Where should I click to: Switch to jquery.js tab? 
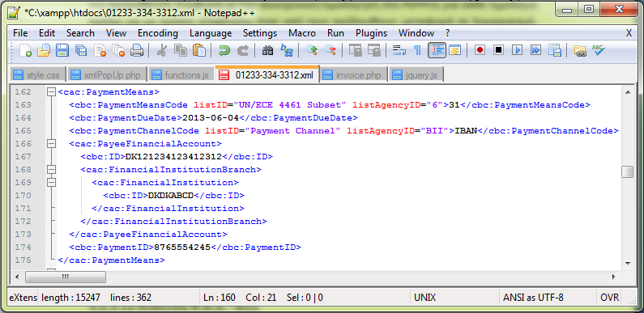416,75
